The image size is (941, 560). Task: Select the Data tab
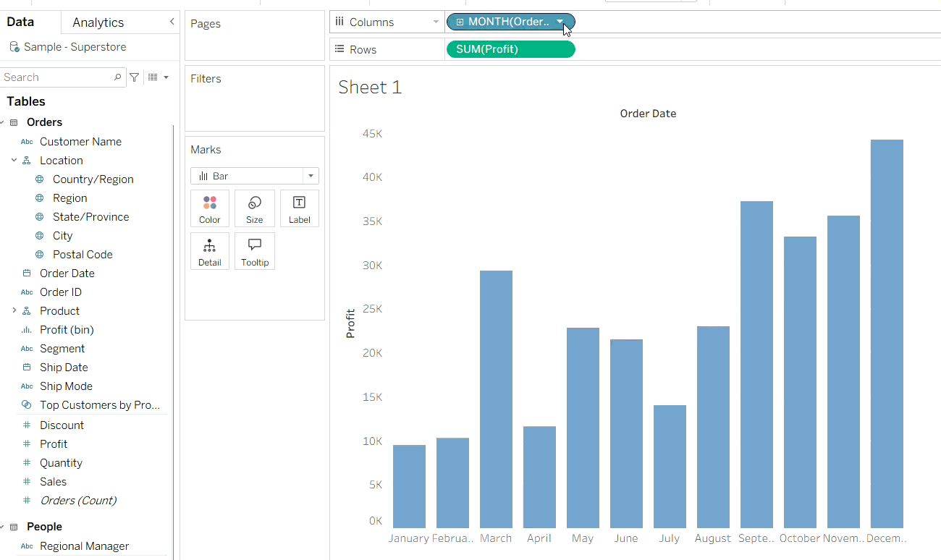20,22
